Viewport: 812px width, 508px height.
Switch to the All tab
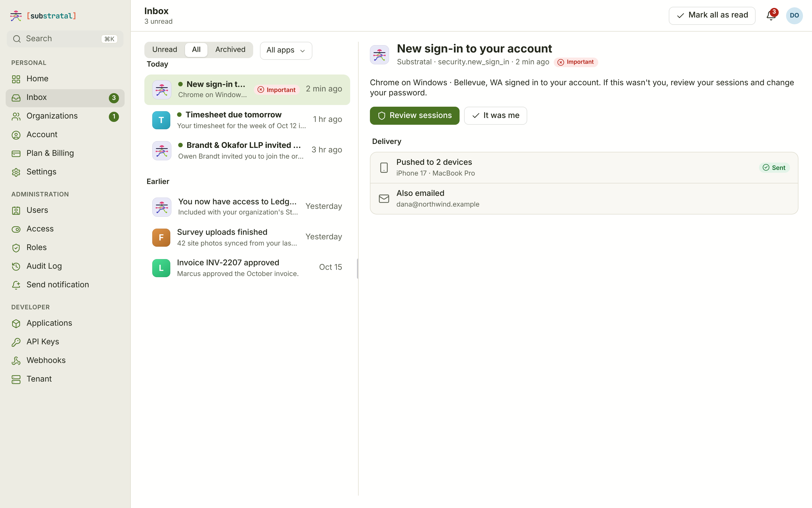(x=196, y=50)
